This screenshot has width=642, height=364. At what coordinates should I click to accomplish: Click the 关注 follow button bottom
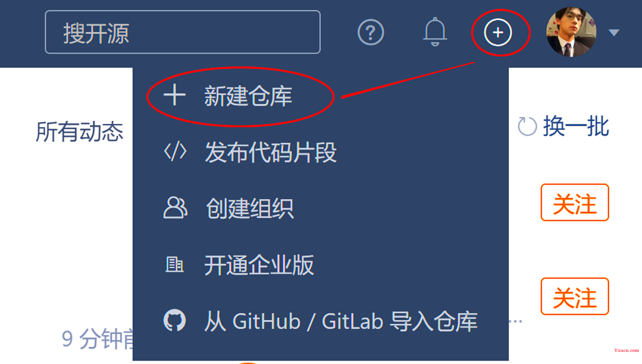(574, 297)
